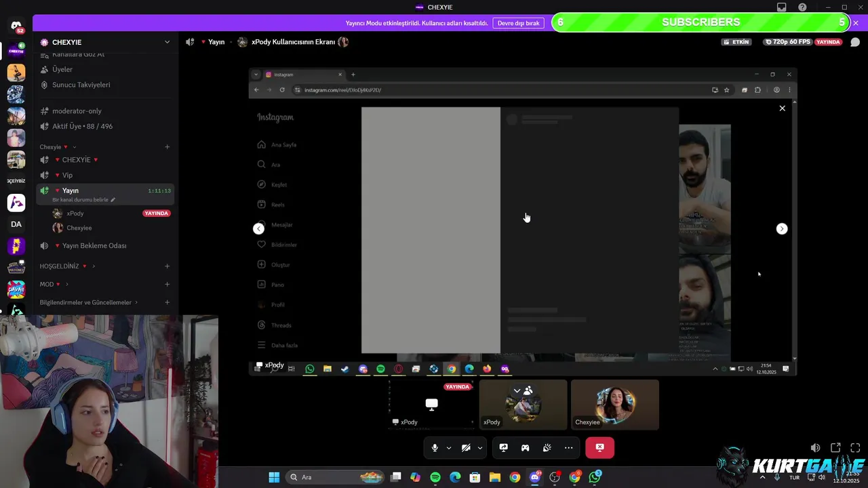
Task: Open stream quality 720p 60 FPS indicator
Action: tap(787, 42)
